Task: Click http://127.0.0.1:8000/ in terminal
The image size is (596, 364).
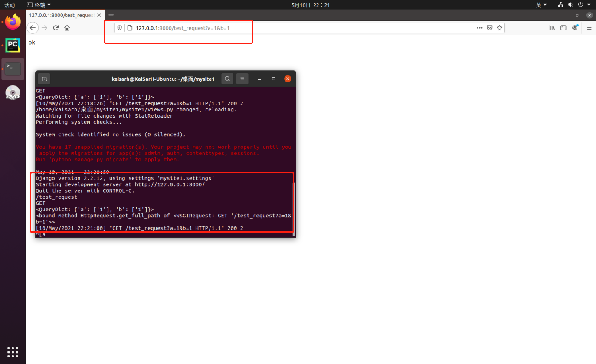Action: (170, 184)
